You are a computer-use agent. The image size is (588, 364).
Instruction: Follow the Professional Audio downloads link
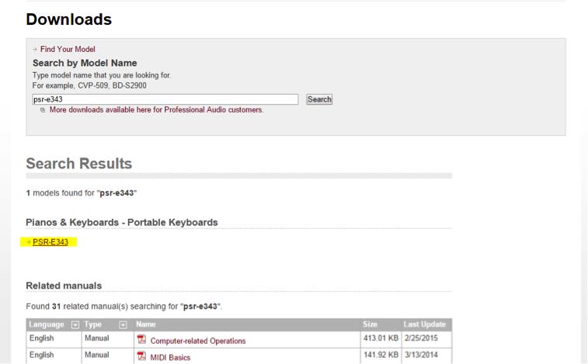point(156,110)
